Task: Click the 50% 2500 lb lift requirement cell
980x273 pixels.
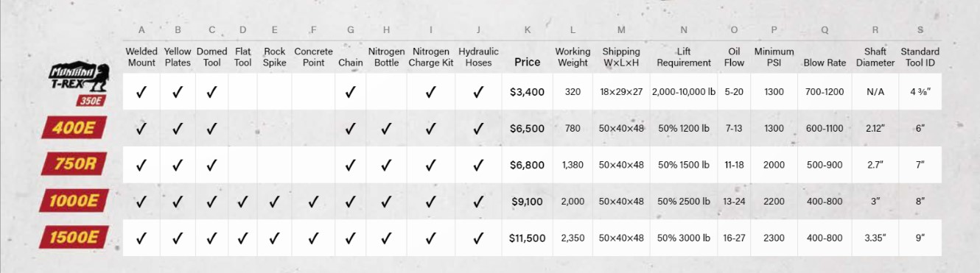Action: click(x=683, y=201)
